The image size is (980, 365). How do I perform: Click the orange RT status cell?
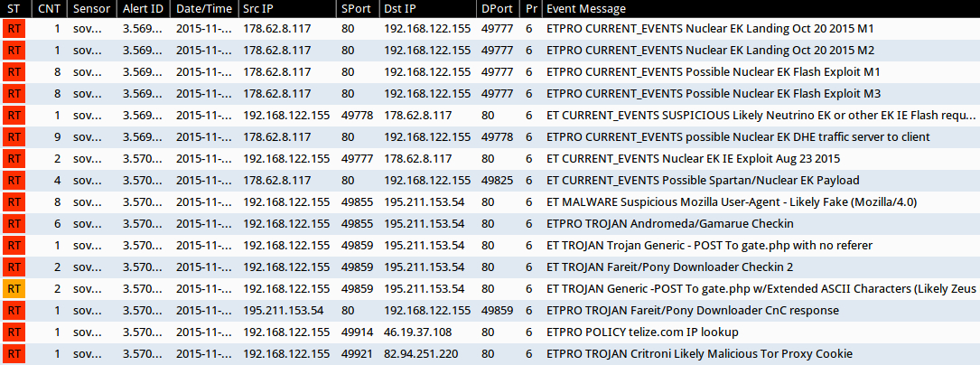click(14, 289)
